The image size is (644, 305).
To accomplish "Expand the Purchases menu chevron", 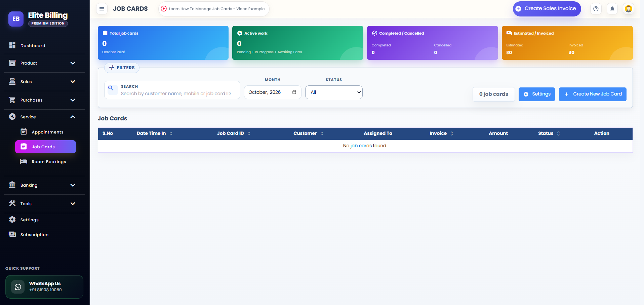I will point(73,100).
